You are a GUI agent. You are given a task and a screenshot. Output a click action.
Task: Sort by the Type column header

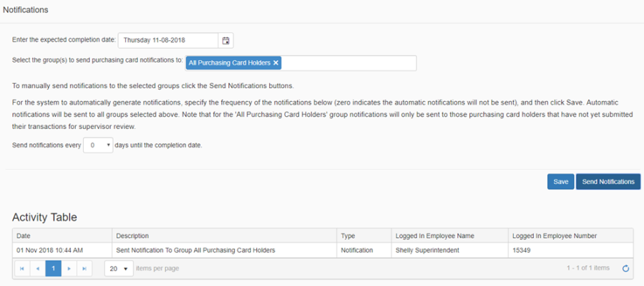pyautogui.click(x=364, y=236)
